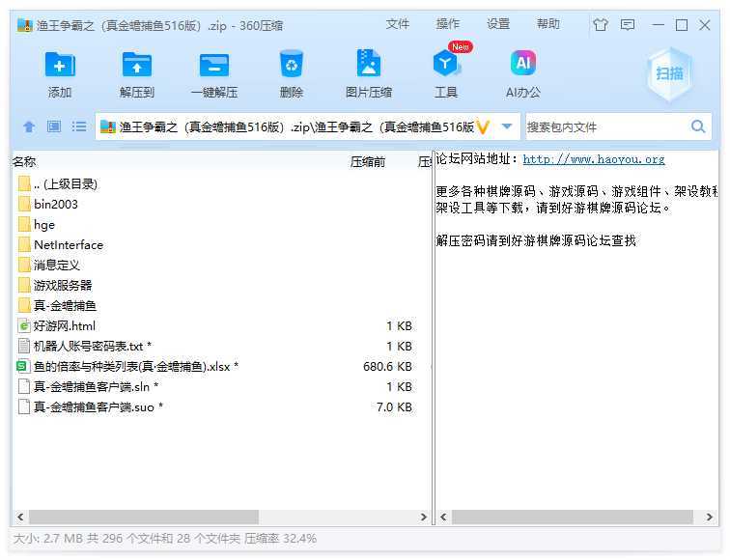The image size is (730, 560).
Task: Select the 好游网.html file
Action: (x=65, y=325)
